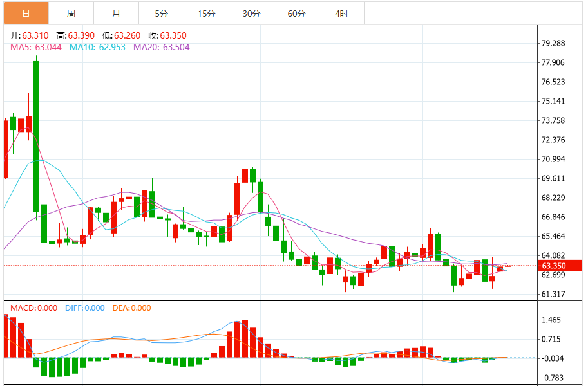
Task: Click the DEA indicator label
Action: pyautogui.click(x=131, y=308)
